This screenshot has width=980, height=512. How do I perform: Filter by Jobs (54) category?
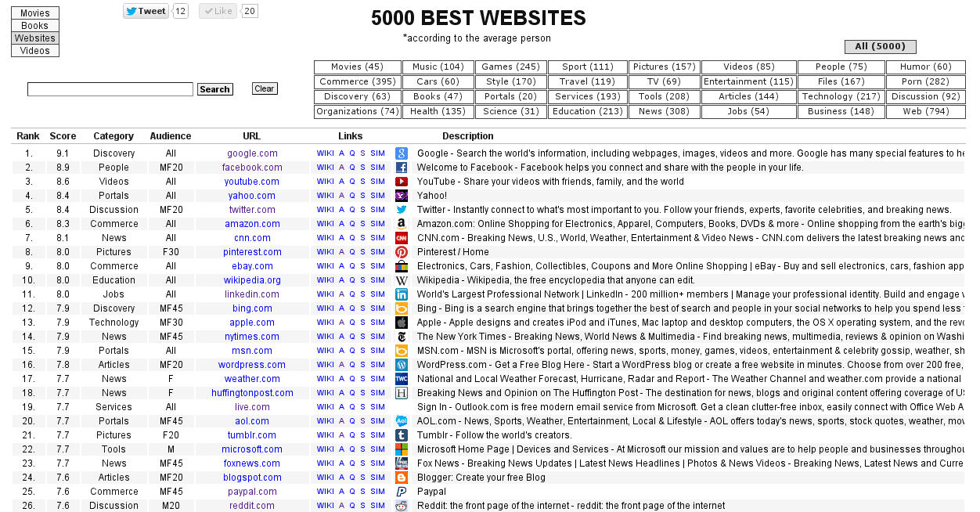point(748,112)
